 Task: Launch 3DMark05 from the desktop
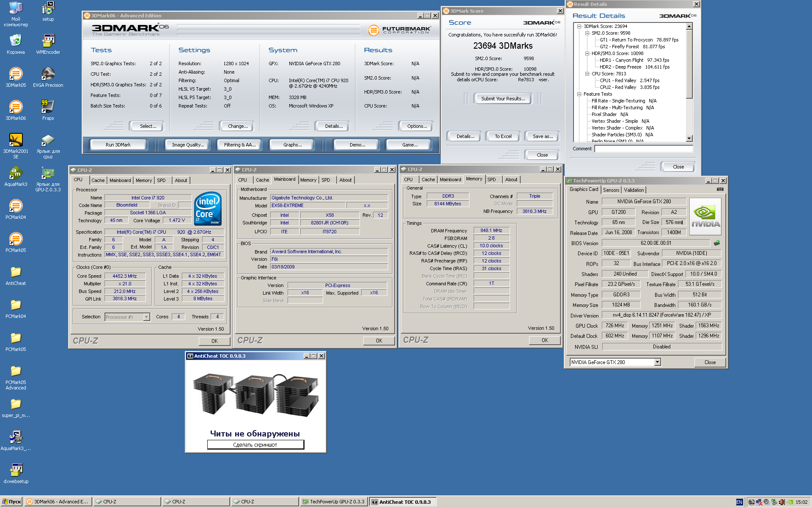[x=16, y=77]
